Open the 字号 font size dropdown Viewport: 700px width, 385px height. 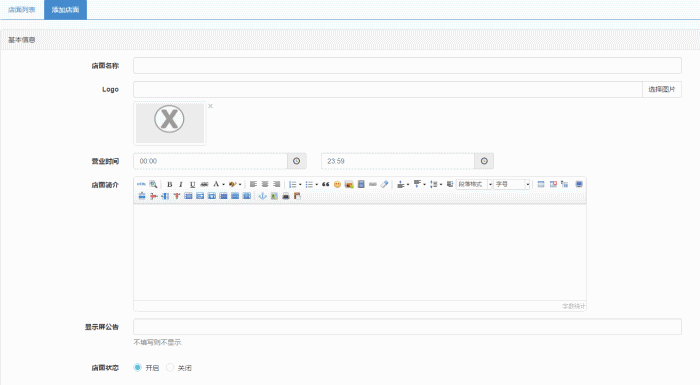[512, 184]
